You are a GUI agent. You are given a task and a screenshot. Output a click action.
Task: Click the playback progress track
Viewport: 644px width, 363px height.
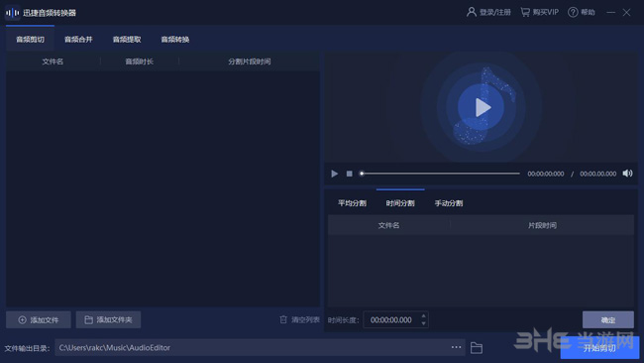pyautogui.click(x=440, y=174)
